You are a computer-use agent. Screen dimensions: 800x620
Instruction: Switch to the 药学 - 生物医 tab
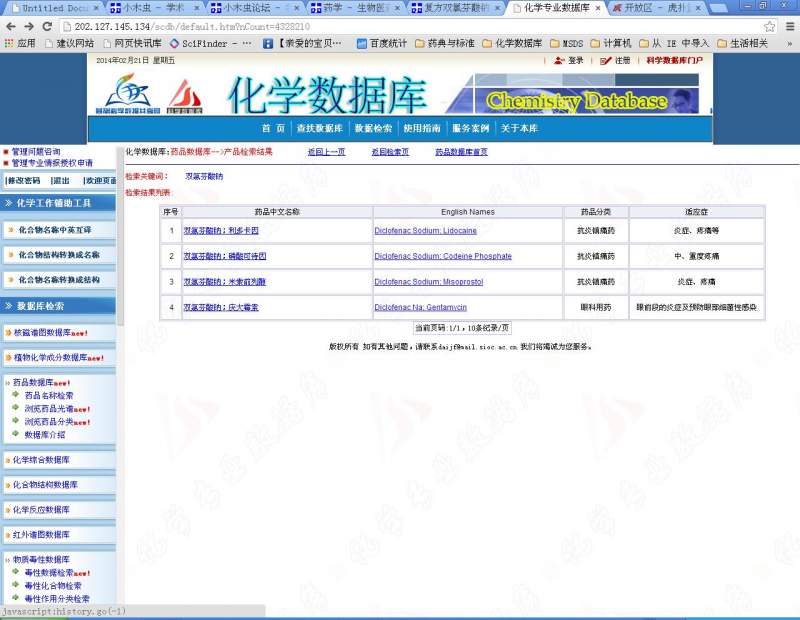pyautogui.click(x=356, y=8)
